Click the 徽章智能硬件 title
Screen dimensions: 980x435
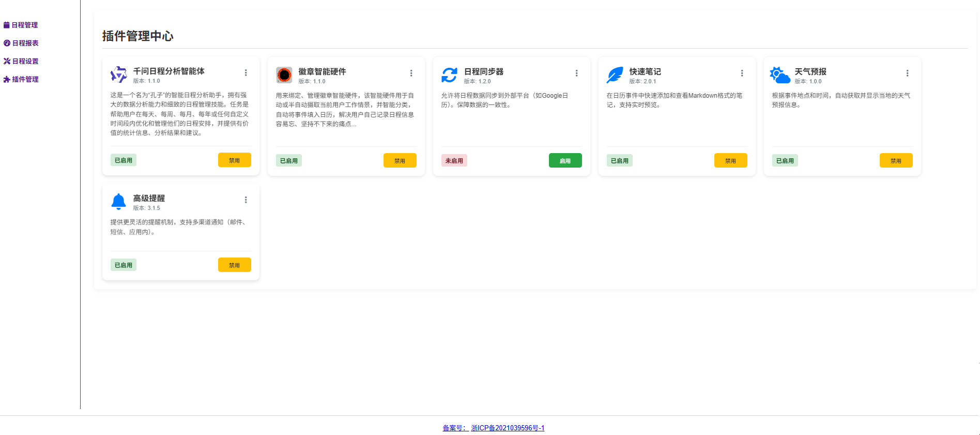click(323, 71)
